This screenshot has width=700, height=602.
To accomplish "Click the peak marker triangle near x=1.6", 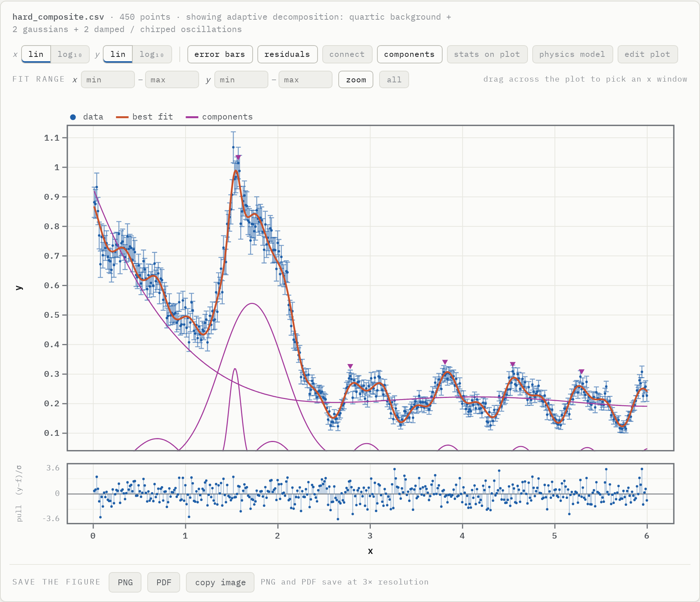I will tap(238, 157).
